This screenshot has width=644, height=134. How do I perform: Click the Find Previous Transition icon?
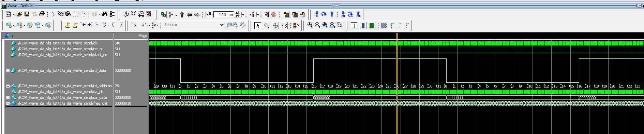coord(83,25)
